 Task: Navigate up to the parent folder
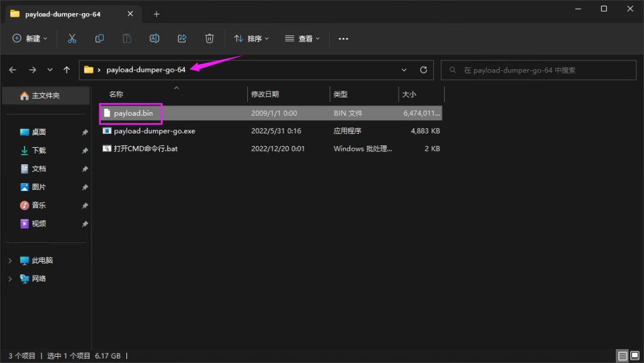66,70
